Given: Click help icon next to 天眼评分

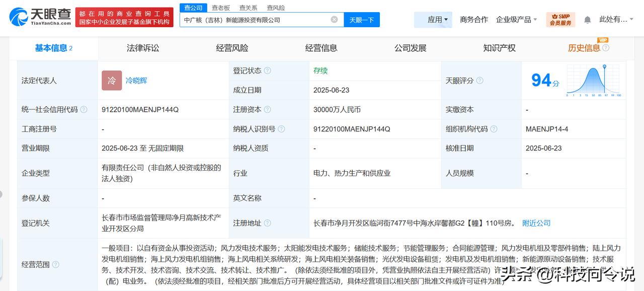Looking at the screenshot, I should (479, 81).
